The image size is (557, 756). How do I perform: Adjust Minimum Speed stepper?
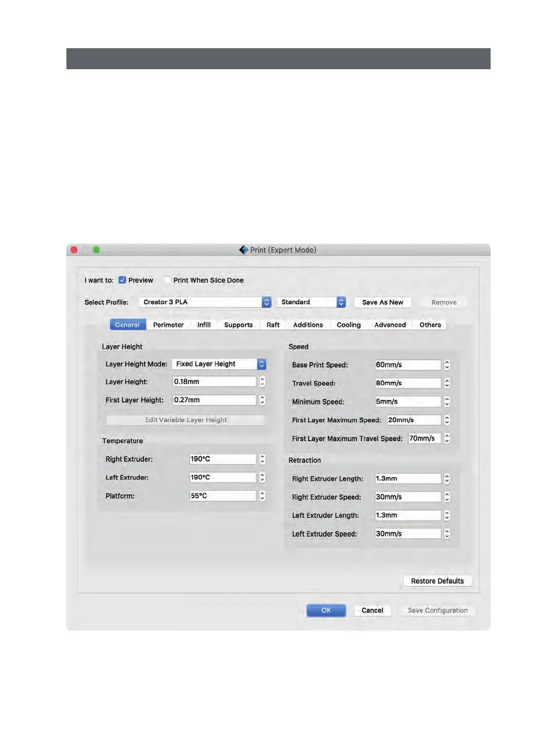click(x=447, y=401)
